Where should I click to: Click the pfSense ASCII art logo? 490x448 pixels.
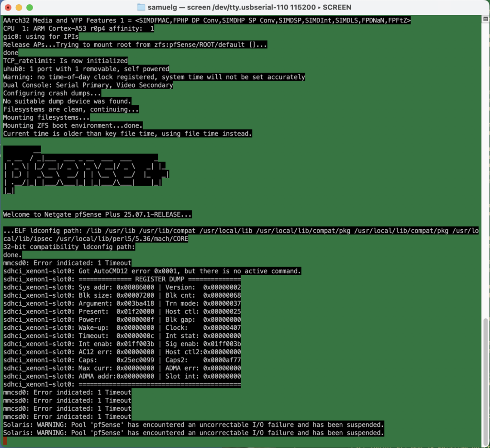pos(86,170)
